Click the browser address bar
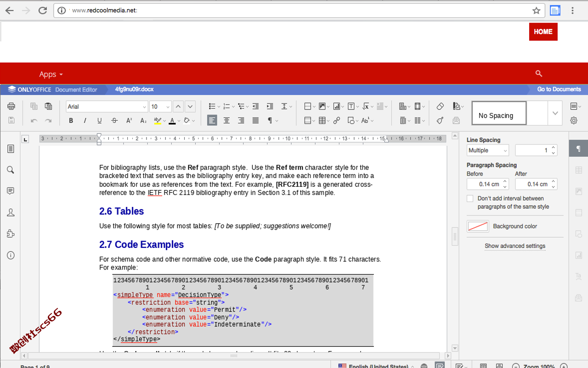Screen dimensions: 588x368 [x=299, y=10]
